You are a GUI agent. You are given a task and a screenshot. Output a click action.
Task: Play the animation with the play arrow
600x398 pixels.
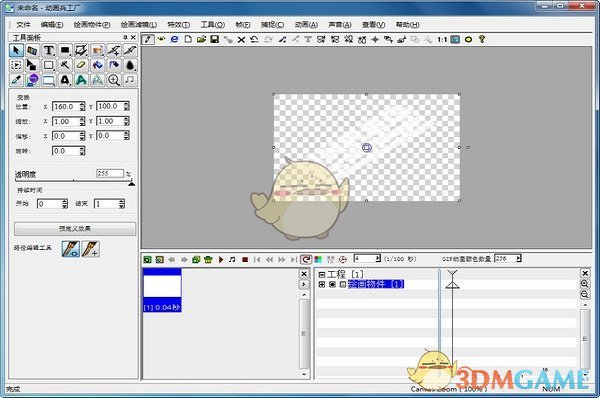[221, 259]
